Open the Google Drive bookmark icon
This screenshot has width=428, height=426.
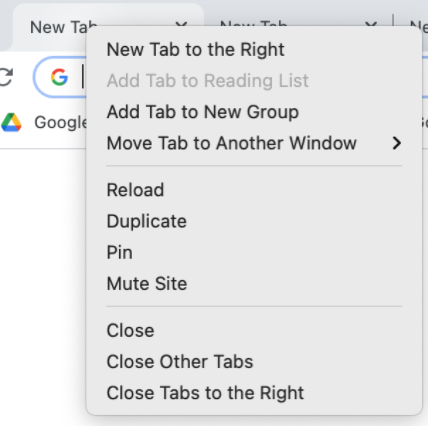[x=11, y=122]
